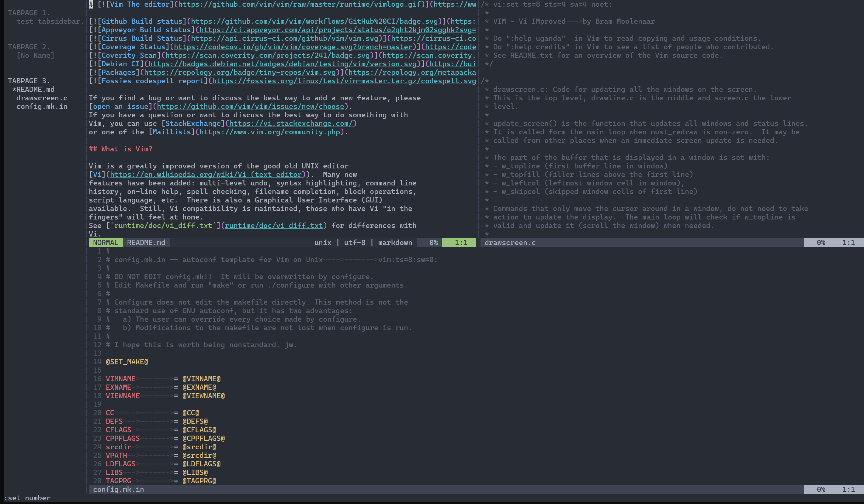The image size is (864, 504).
Task: Click the CFLAGS variable on line 22
Action: [118, 430]
